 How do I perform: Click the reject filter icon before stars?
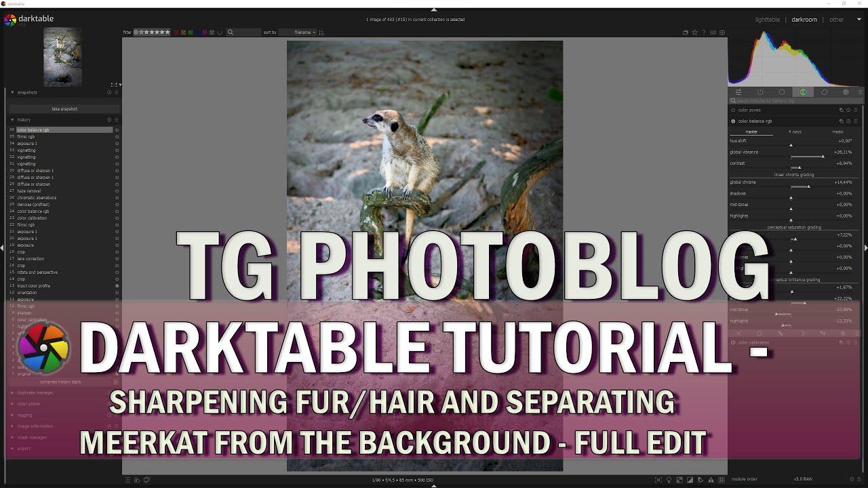[136, 33]
